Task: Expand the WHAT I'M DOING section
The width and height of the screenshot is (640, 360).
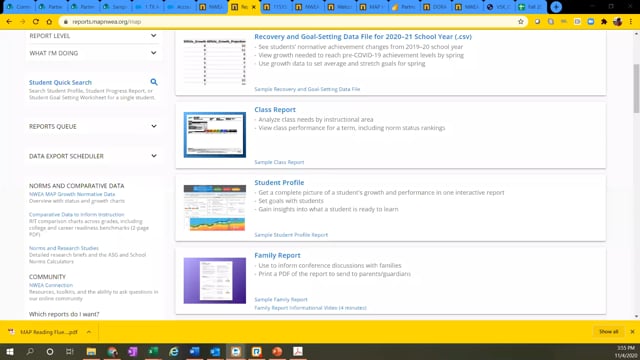Action: pyautogui.click(x=93, y=53)
